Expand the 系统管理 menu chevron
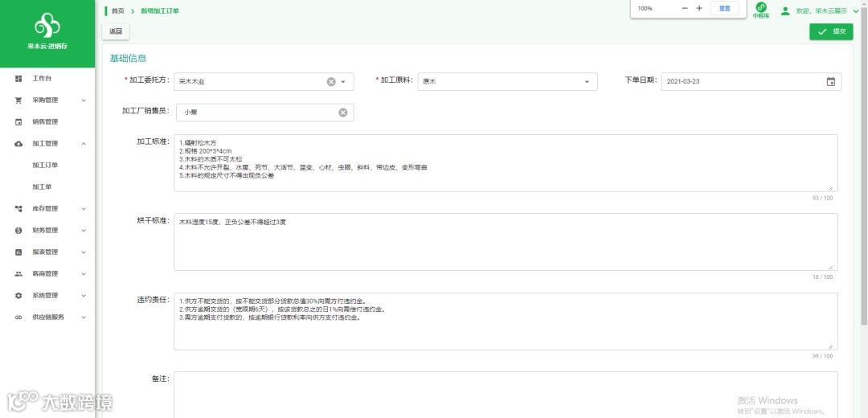This screenshot has width=868, height=418. (x=84, y=295)
